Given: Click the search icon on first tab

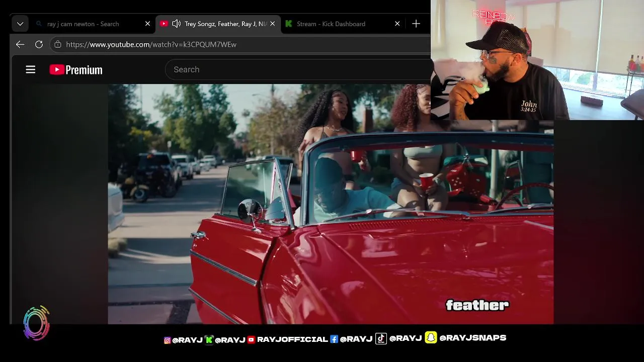Looking at the screenshot, I should click(x=39, y=24).
